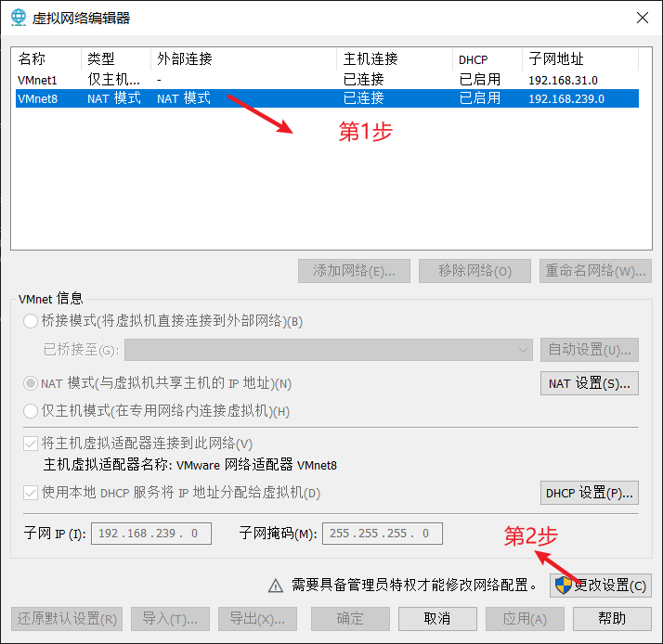This screenshot has height=644, width=663.
Task: Toggle 使用本地 DHCP 服务 checkbox
Action: [31, 493]
